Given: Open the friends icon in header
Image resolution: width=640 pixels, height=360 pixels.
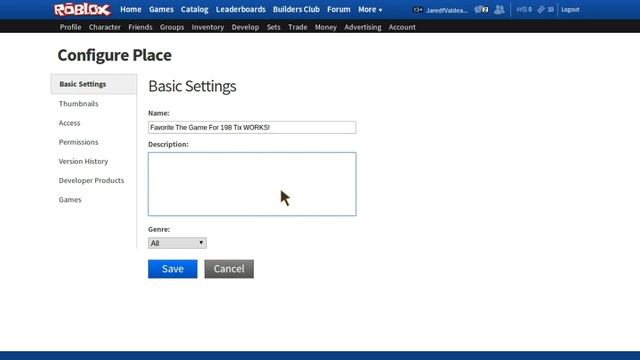Looking at the screenshot, I should point(499,9).
